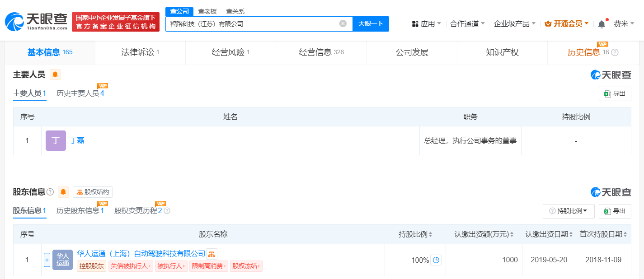
Task: Expand the 企业级产品 menu
Action: 514,24
